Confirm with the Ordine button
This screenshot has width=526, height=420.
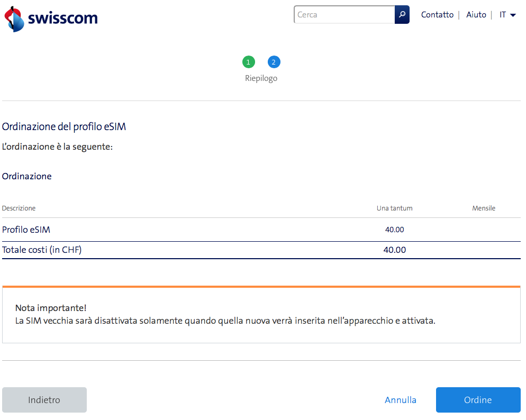point(478,400)
